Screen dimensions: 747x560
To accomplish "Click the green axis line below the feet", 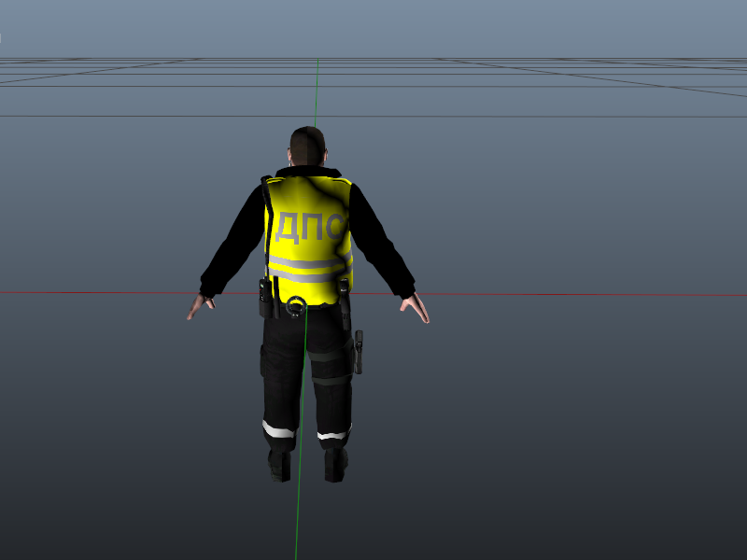I will click(298, 523).
